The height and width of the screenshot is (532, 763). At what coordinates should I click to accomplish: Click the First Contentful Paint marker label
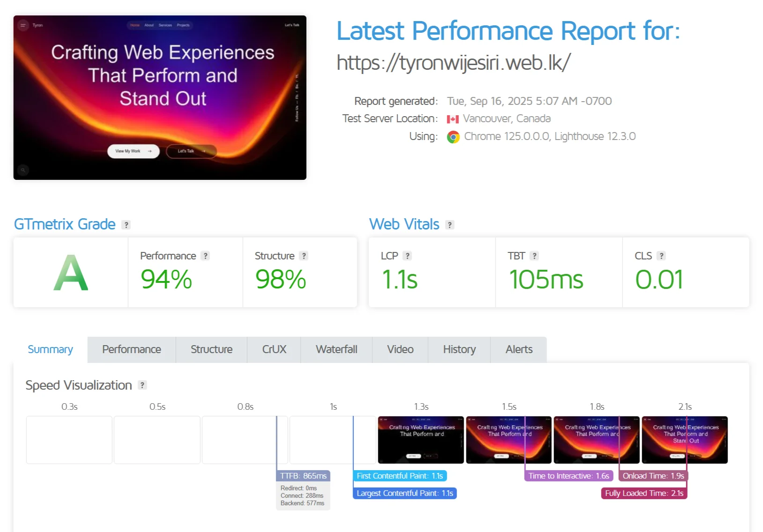[399, 476]
